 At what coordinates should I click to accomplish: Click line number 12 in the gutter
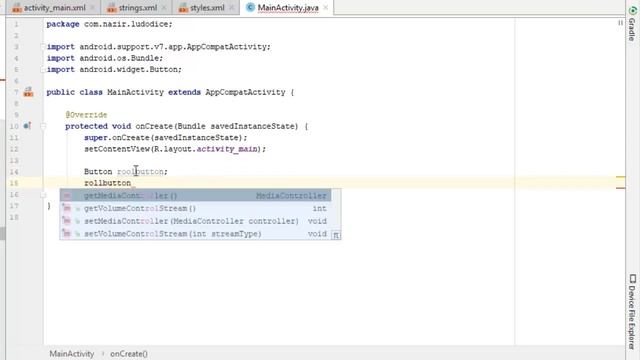tap(14, 149)
